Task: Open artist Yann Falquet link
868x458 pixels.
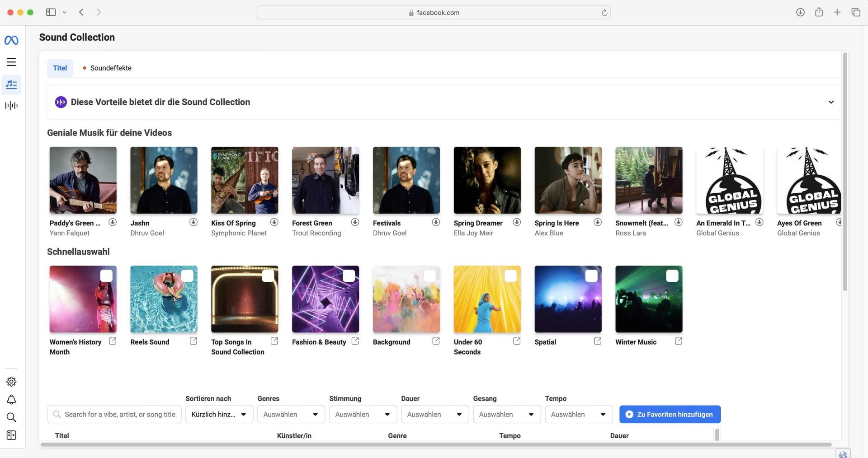Action: [69, 233]
